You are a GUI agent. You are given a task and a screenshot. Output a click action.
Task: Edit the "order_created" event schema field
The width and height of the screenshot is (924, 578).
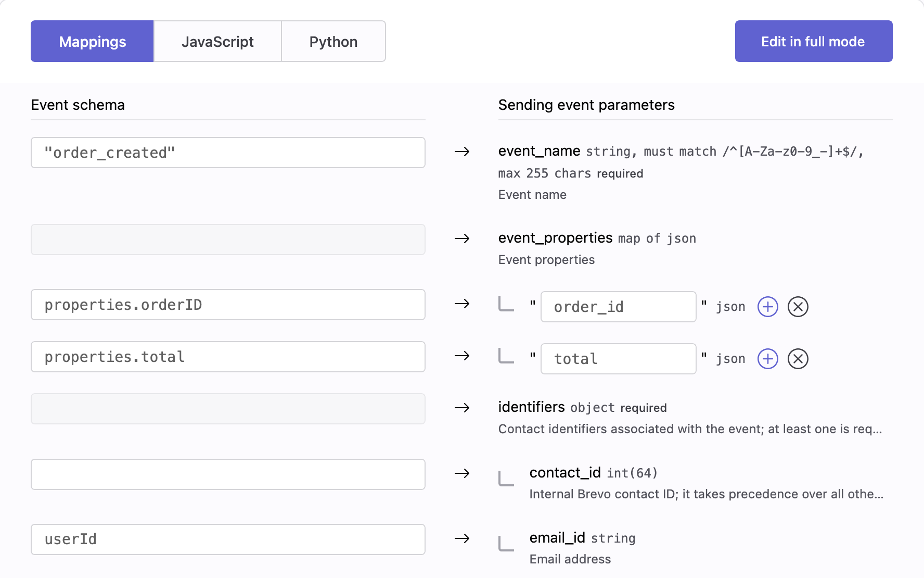point(228,153)
